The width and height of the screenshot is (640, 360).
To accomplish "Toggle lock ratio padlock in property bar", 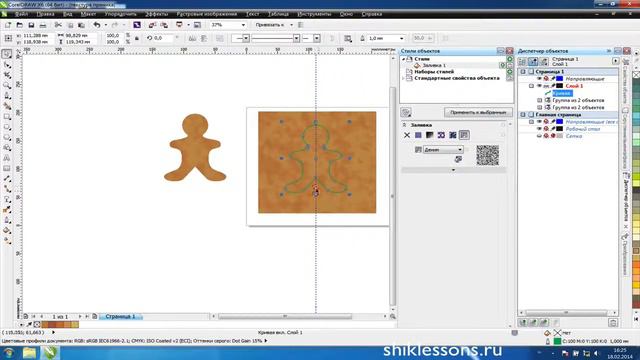I will [137, 38].
